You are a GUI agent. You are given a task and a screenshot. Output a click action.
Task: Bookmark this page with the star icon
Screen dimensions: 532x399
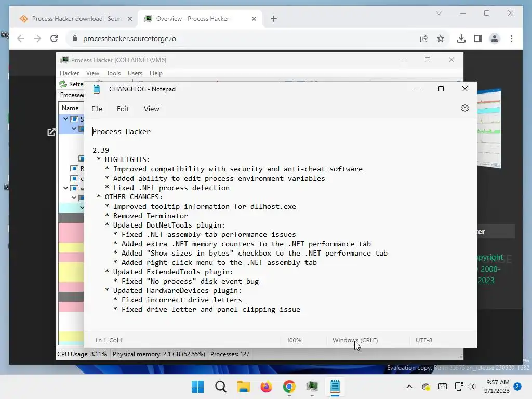[441, 38]
